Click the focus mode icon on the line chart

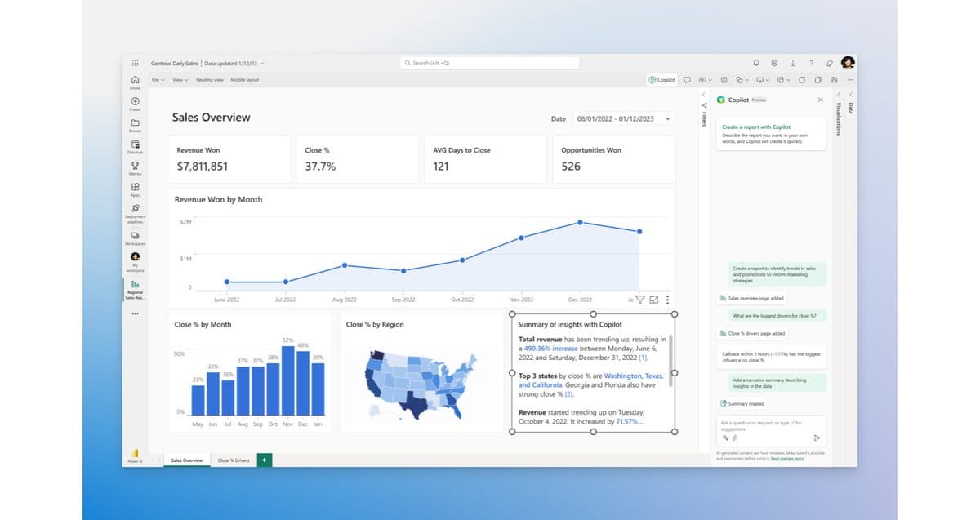[x=654, y=300]
